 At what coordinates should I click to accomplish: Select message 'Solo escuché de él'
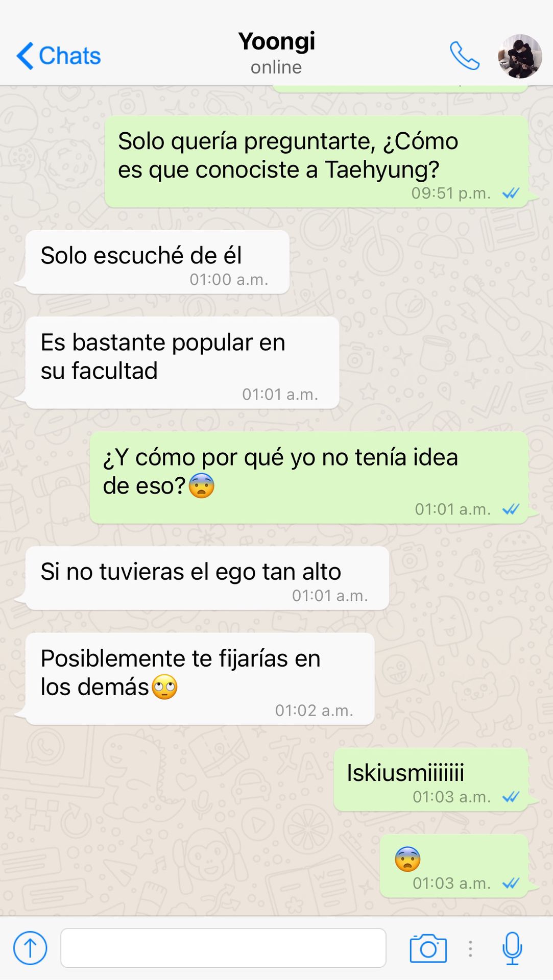coord(157,262)
